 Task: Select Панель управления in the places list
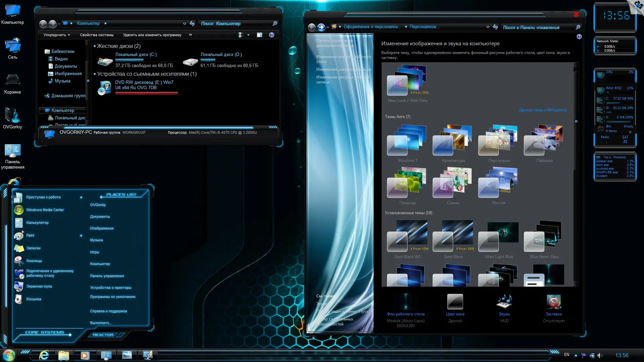click(107, 276)
